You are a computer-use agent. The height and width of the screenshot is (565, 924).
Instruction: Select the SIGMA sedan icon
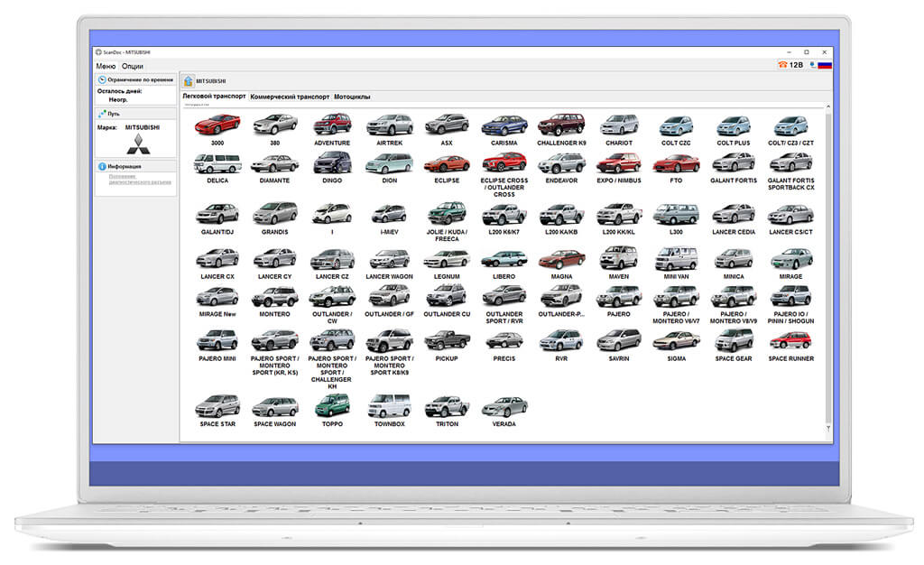pos(676,340)
